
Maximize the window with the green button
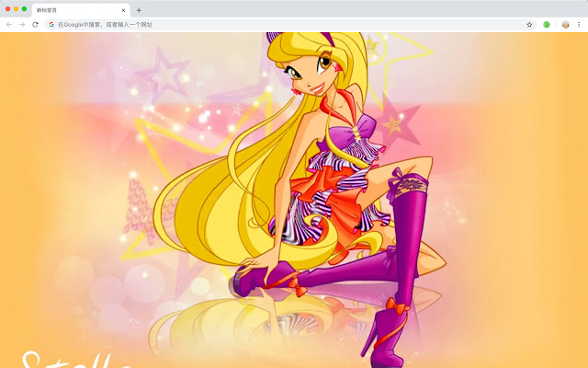[25, 8]
